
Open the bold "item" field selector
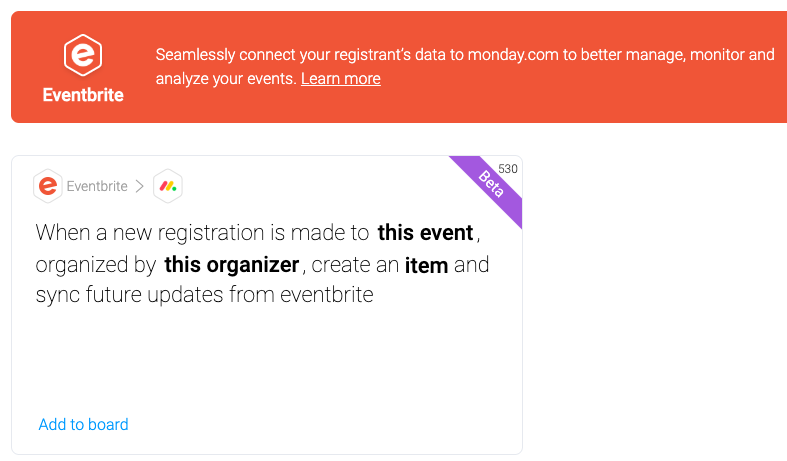426,265
